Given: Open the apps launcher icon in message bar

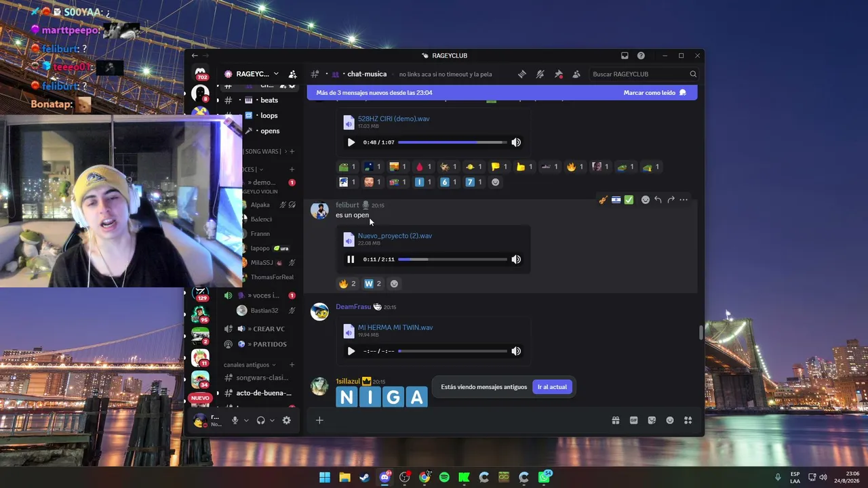Looking at the screenshot, I should [x=688, y=420].
